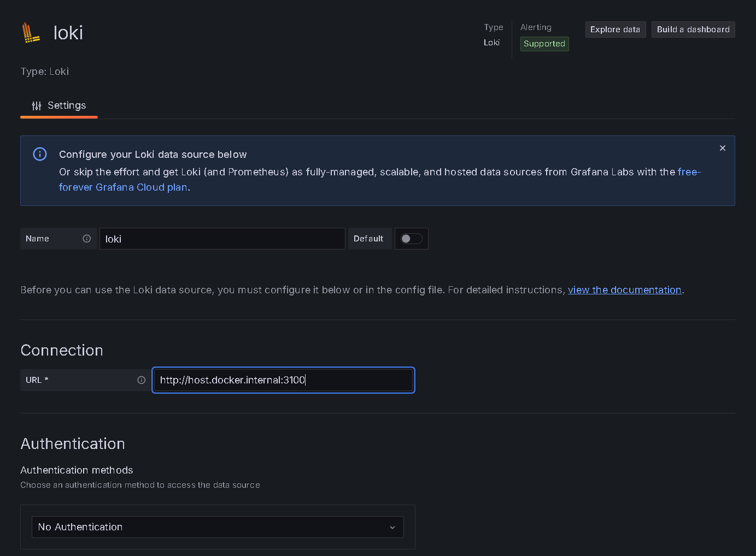Dismiss the Loki configuration info banner
This screenshot has height=556, width=756.
tap(723, 148)
